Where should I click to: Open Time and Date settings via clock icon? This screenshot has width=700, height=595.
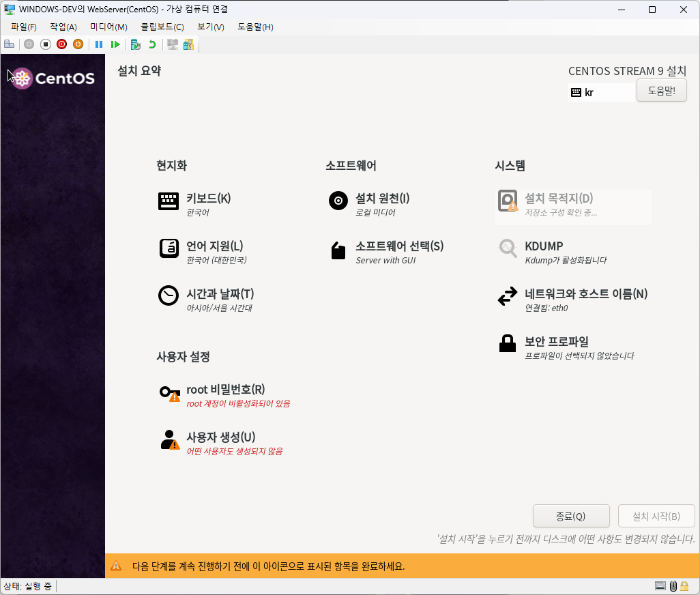point(168,295)
